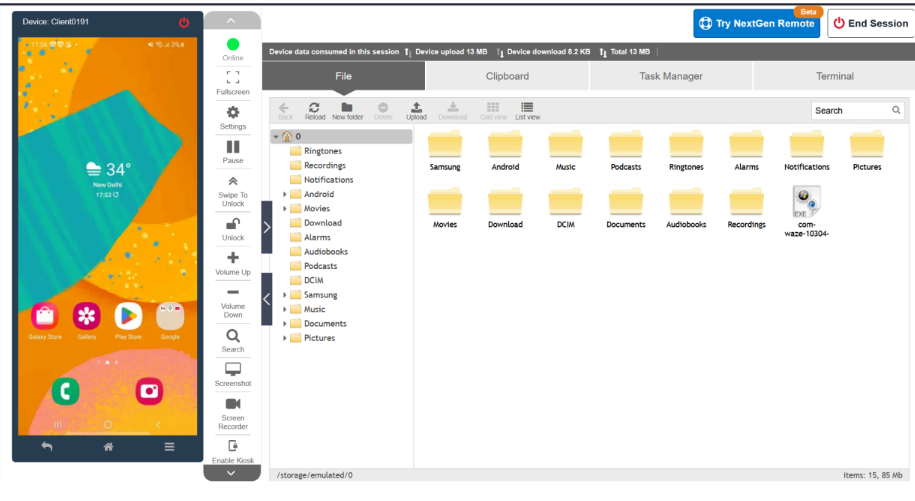The image size is (915, 501).
Task: Take a Screenshot of the device
Action: point(233,371)
